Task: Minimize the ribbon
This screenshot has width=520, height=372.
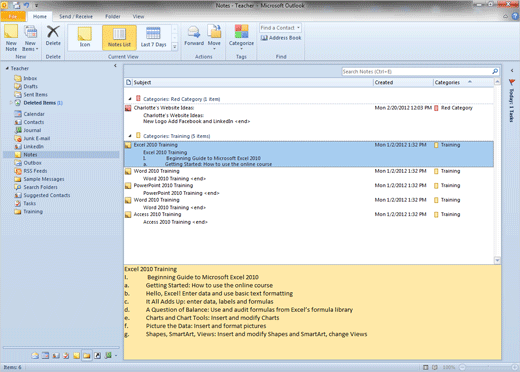Action: pyautogui.click(x=506, y=16)
